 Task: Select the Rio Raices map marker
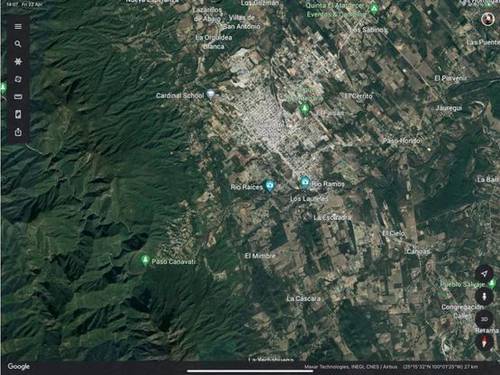tap(269, 185)
